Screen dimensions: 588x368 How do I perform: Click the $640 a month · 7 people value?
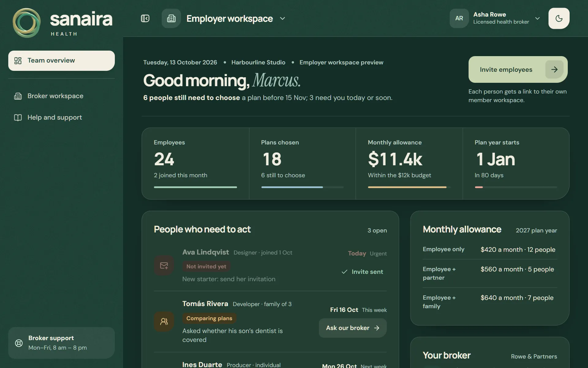517,298
